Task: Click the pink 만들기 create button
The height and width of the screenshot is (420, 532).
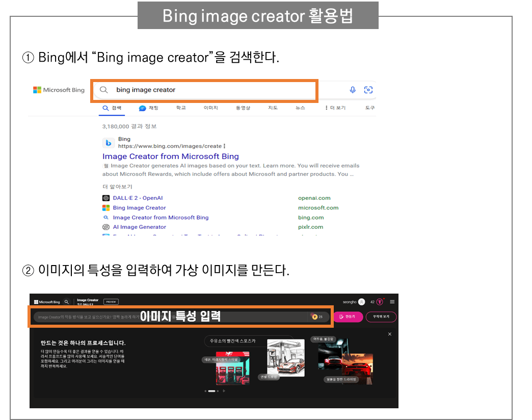Action: [348, 317]
